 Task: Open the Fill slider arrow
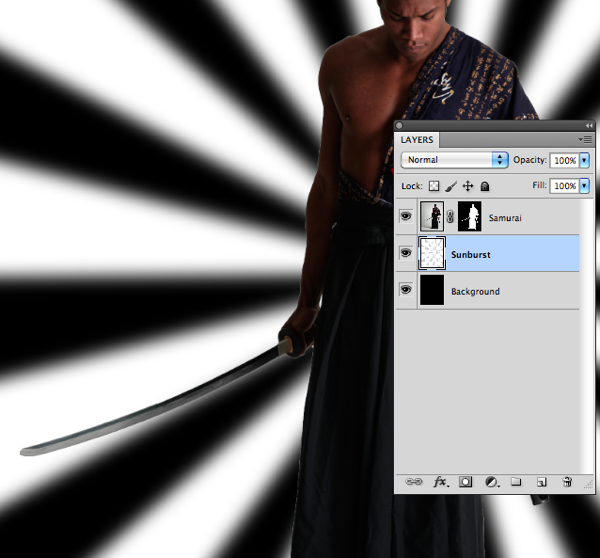coord(584,186)
